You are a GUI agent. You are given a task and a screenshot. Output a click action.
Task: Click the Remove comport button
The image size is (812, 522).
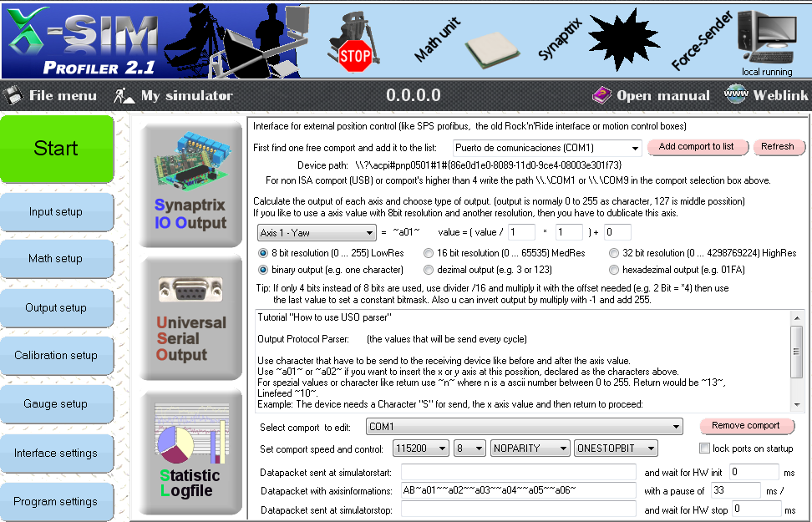pos(746,426)
